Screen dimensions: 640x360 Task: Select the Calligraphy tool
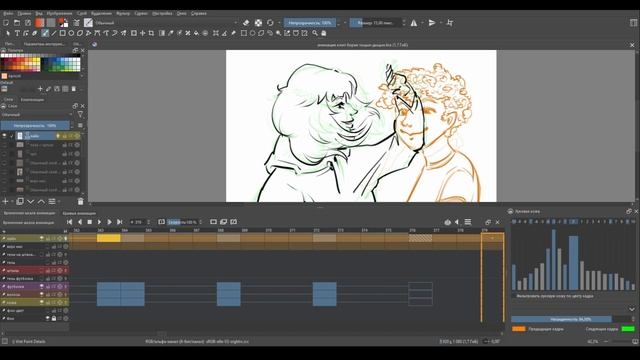pos(35,33)
